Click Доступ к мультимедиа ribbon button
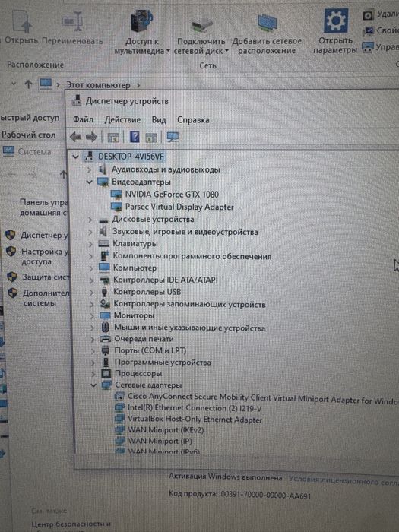 coord(142,32)
